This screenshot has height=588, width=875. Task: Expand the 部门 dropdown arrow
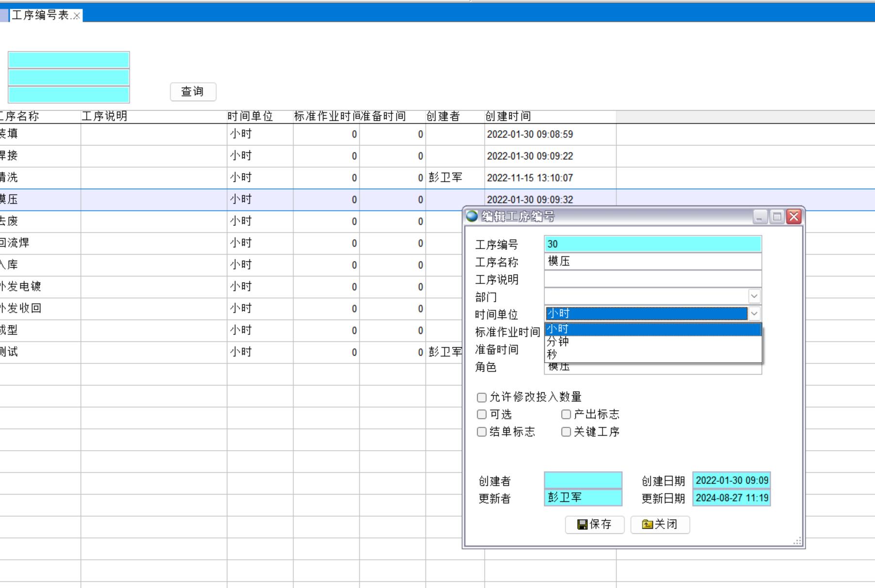754,296
